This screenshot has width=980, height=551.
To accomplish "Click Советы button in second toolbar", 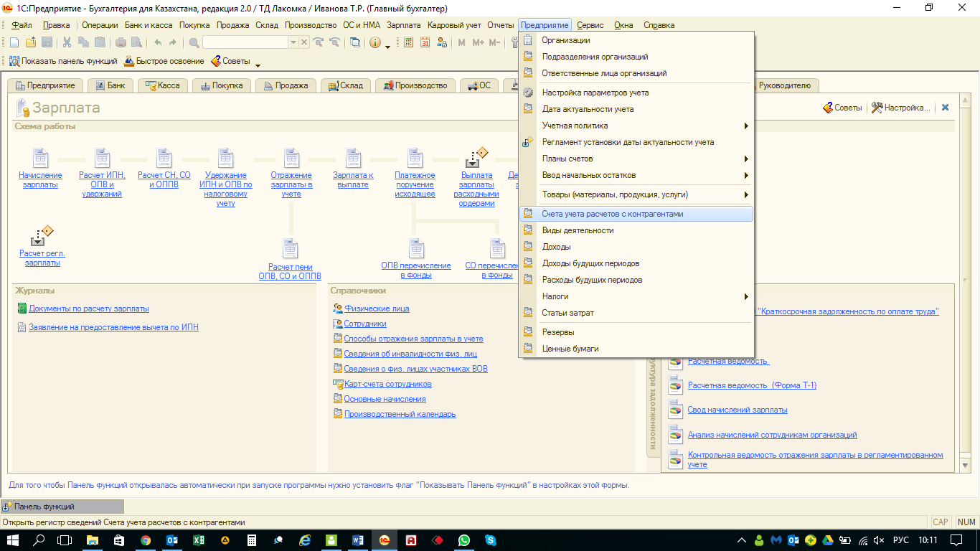I will coord(231,61).
